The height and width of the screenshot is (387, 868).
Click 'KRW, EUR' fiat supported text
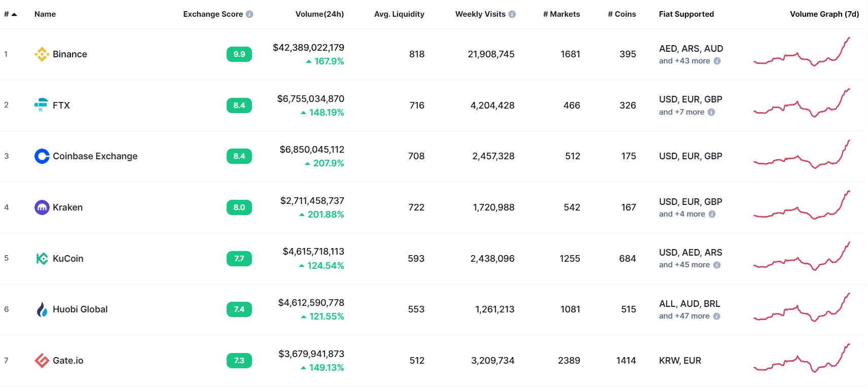[680, 361]
